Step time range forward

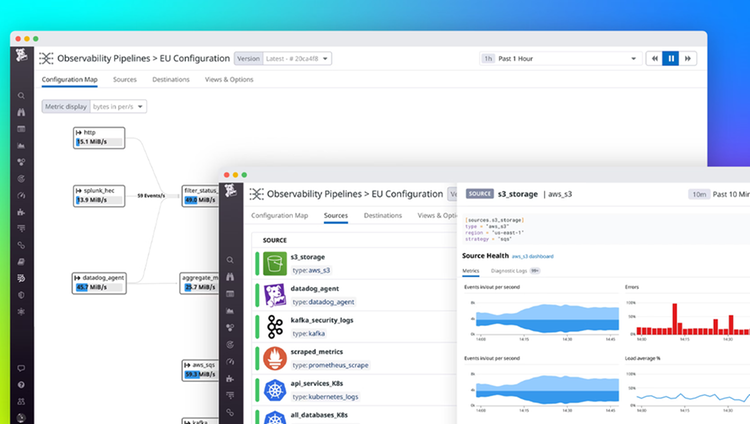click(x=687, y=58)
